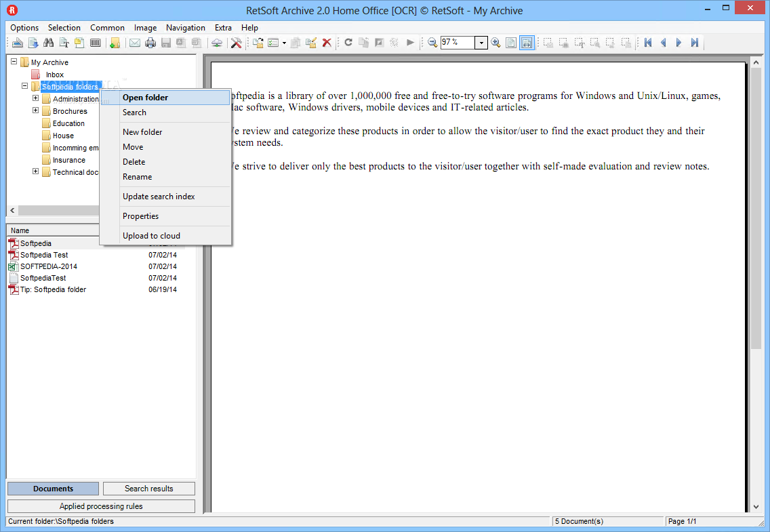This screenshot has height=532, width=770.
Task: Select the Inbox tree item
Action: [x=54, y=75]
